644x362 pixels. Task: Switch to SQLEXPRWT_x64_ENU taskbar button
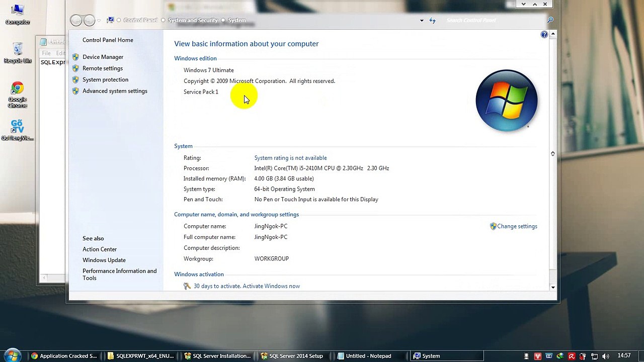click(x=141, y=356)
